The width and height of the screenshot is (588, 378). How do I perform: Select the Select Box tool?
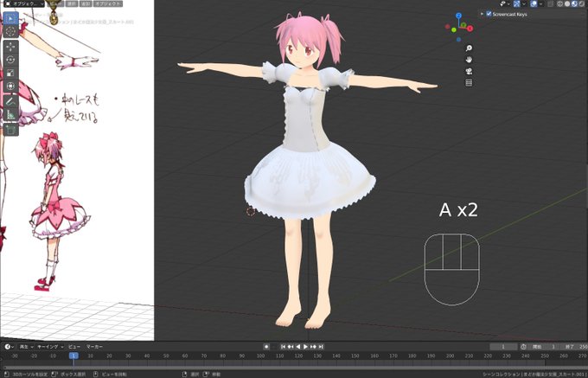pos(10,18)
